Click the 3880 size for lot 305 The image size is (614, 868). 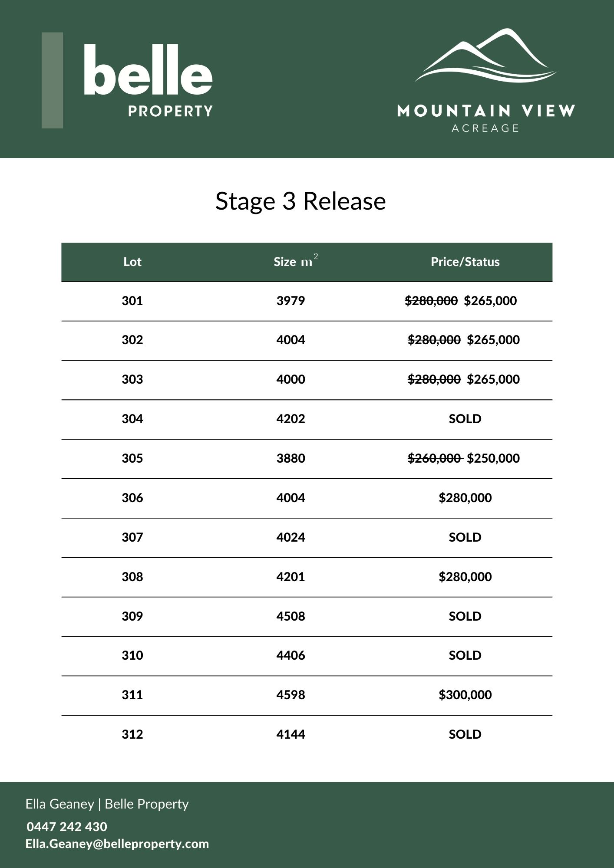290,458
